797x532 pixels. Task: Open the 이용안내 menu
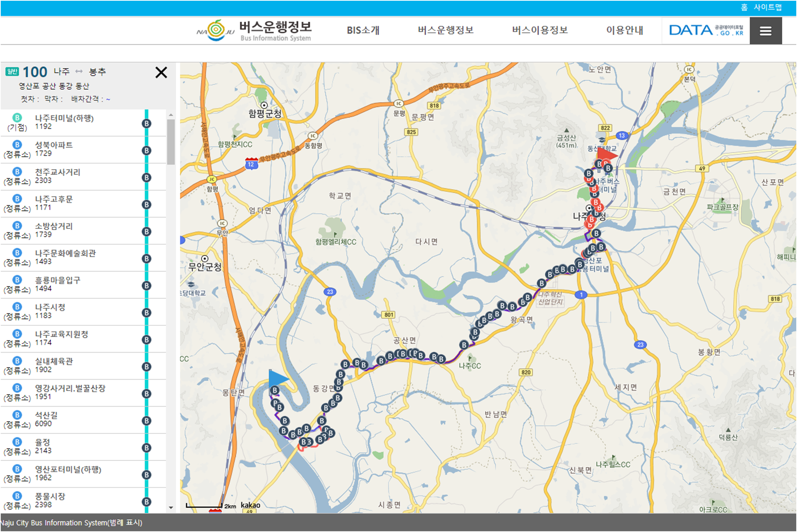(624, 30)
